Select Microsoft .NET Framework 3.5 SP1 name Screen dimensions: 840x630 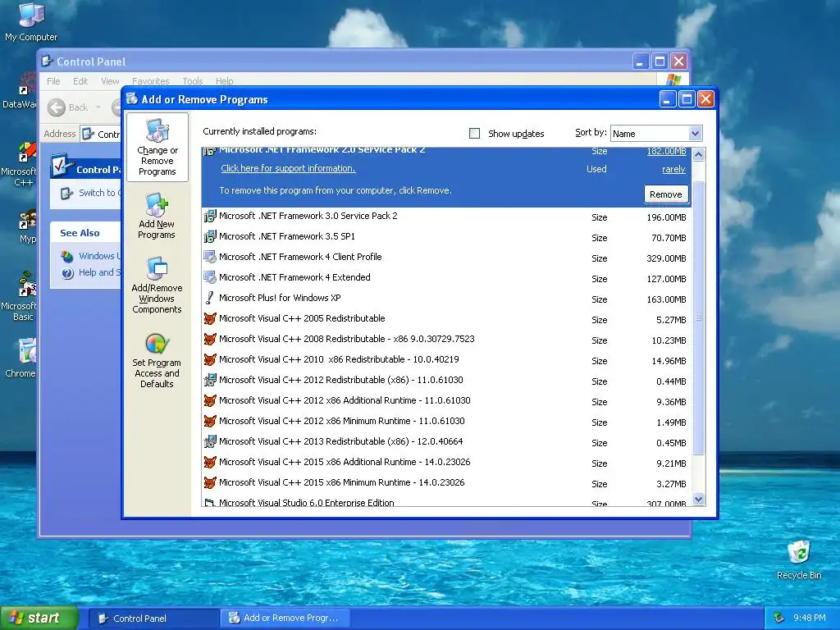[286, 236]
